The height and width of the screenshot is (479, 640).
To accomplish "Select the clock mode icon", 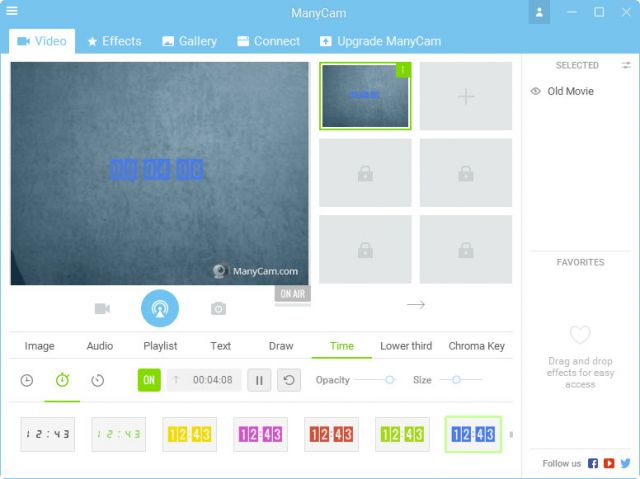I will [27, 380].
